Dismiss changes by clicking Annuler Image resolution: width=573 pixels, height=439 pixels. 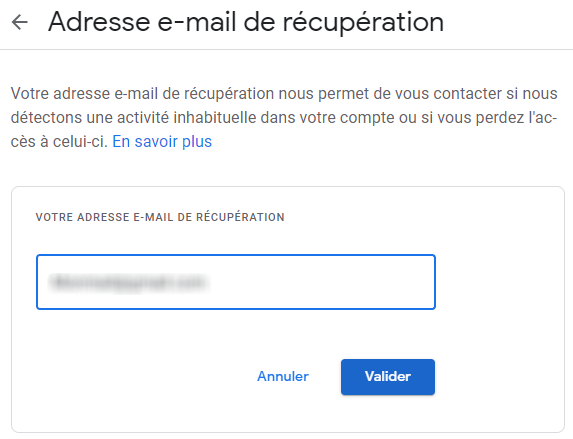(283, 376)
